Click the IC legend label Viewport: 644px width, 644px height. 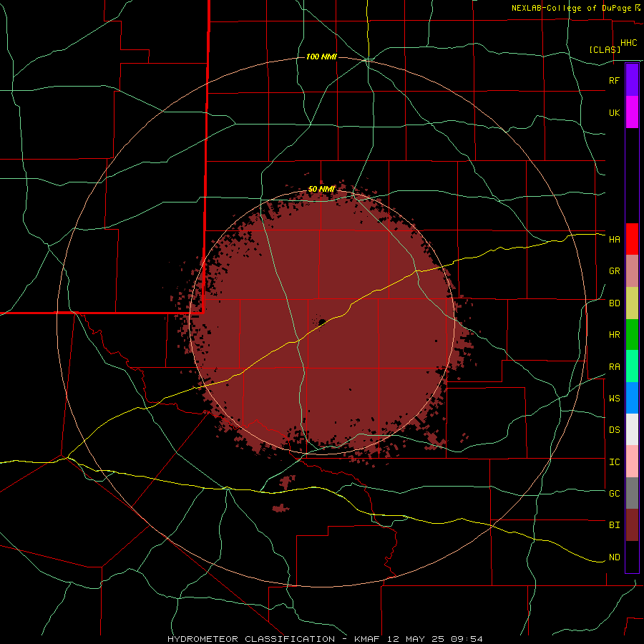point(614,462)
